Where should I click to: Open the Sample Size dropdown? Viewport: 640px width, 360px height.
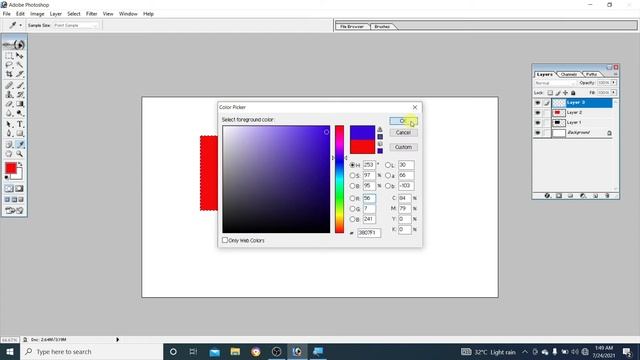coord(76,25)
